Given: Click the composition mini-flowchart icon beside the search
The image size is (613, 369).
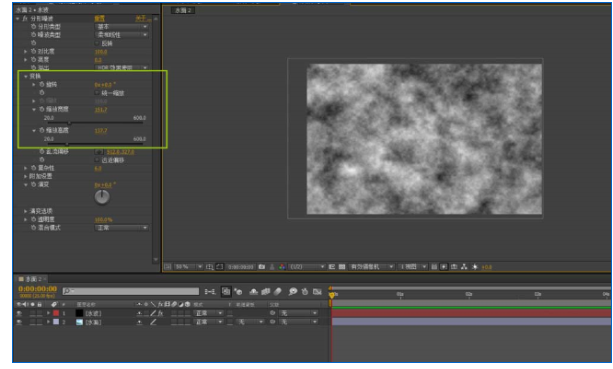Looking at the screenshot, I should click(x=210, y=292).
